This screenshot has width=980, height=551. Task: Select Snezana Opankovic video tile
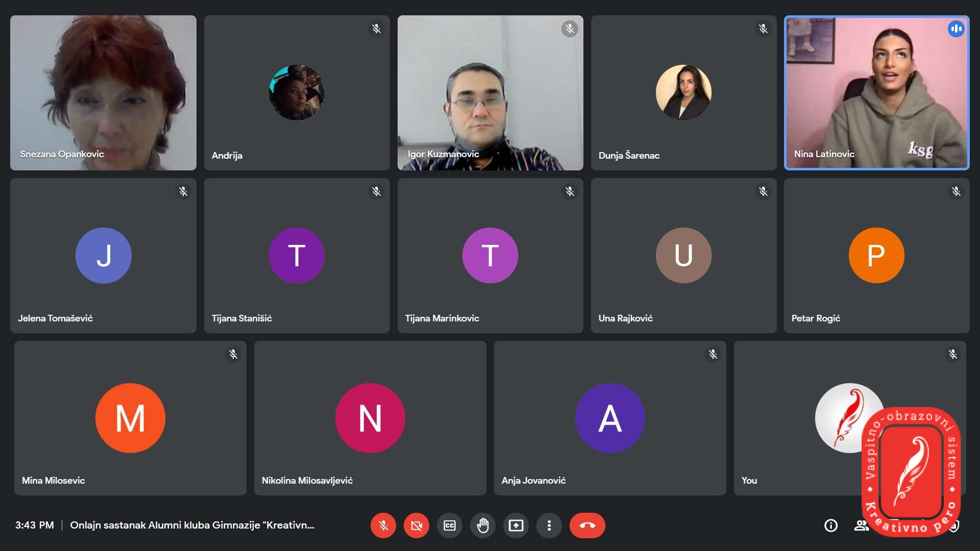click(x=103, y=92)
